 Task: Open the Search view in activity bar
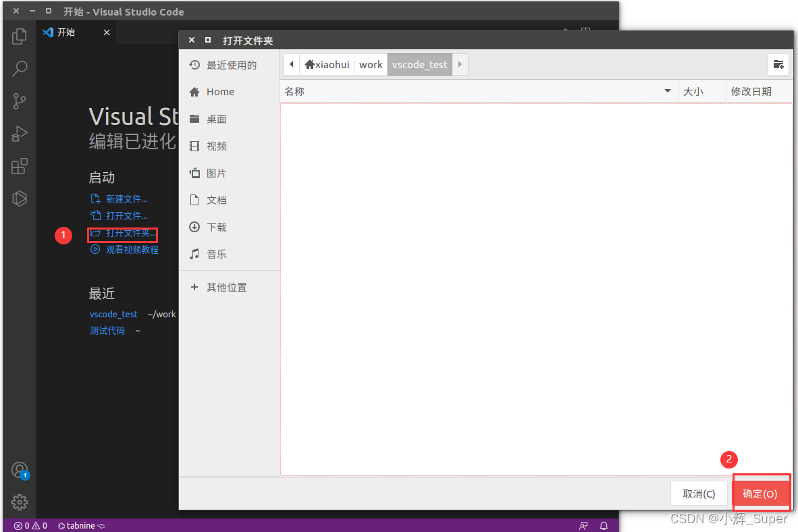(20, 68)
